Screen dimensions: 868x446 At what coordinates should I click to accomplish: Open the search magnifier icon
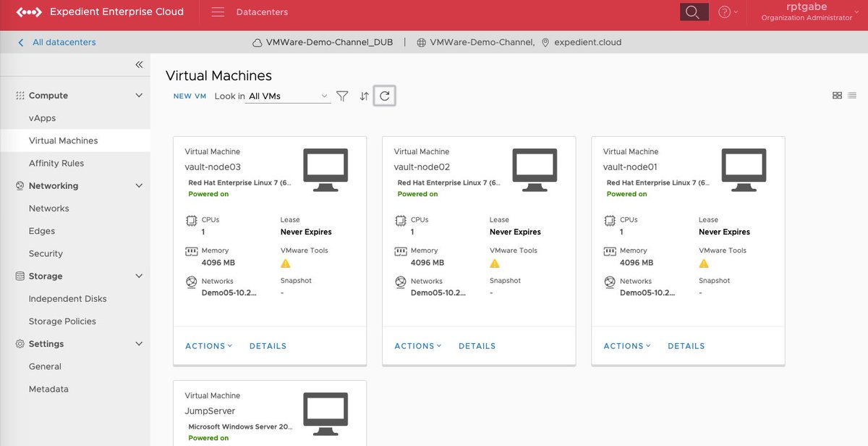pyautogui.click(x=692, y=12)
